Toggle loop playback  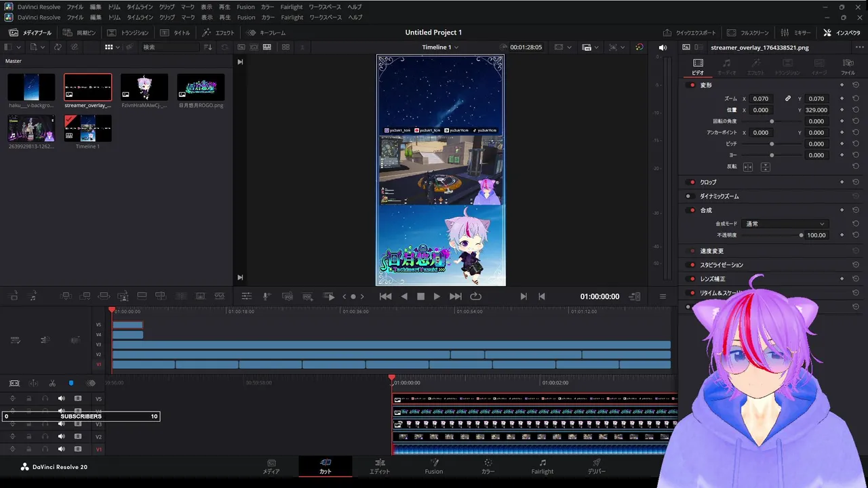click(475, 296)
